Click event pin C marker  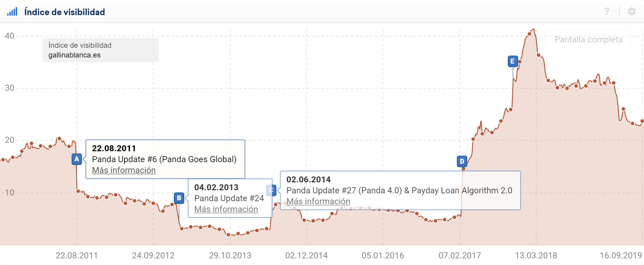point(271,190)
